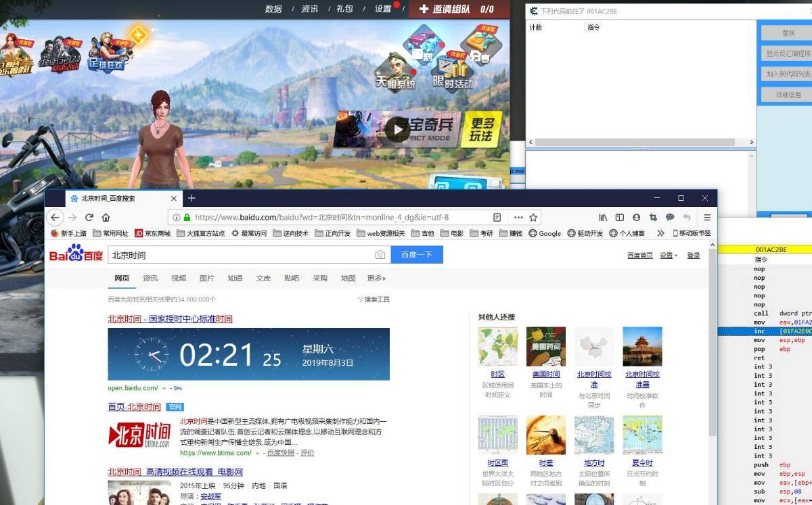
Task: Open a new tab with plus button
Action: [x=191, y=198]
